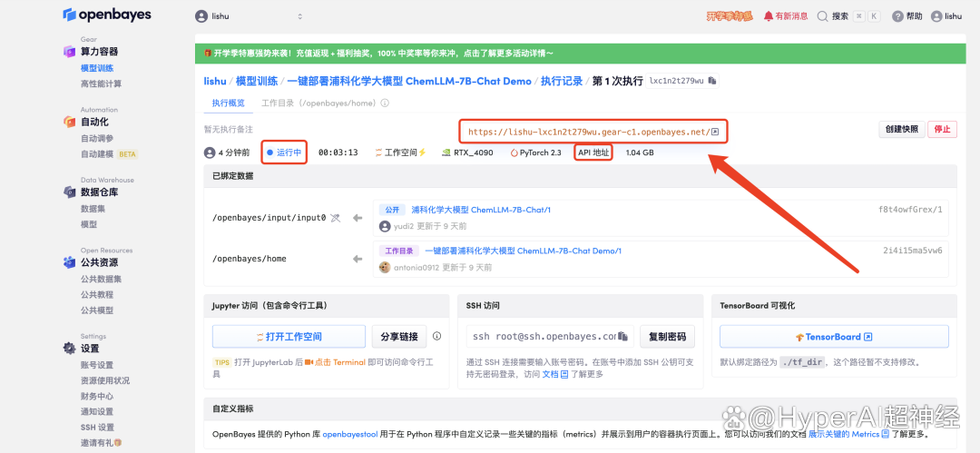Click the red 停止 button
Image resolution: width=980 pixels, height=453 pixels.
point(942,130)
